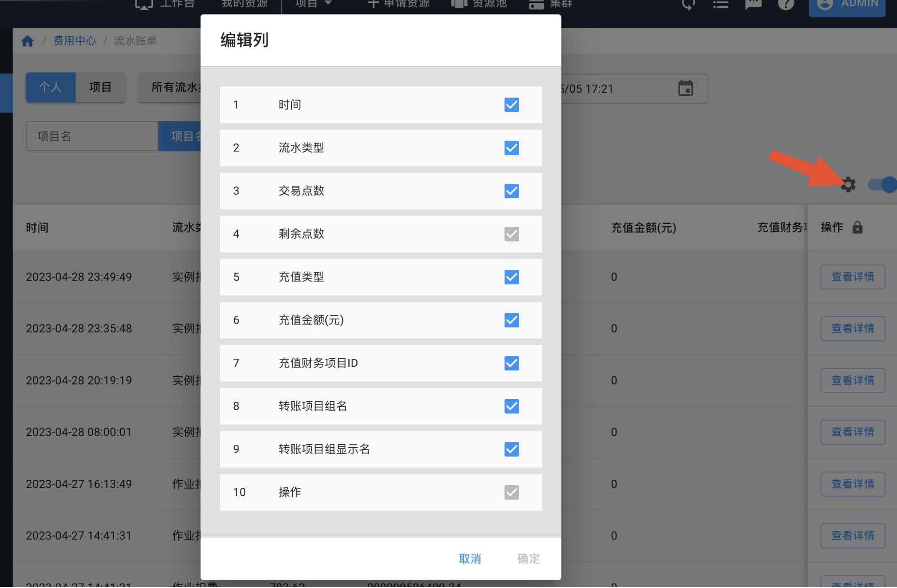Switch to the 个人 tab
The image size is (897, 588).
(x=51, y=88)
